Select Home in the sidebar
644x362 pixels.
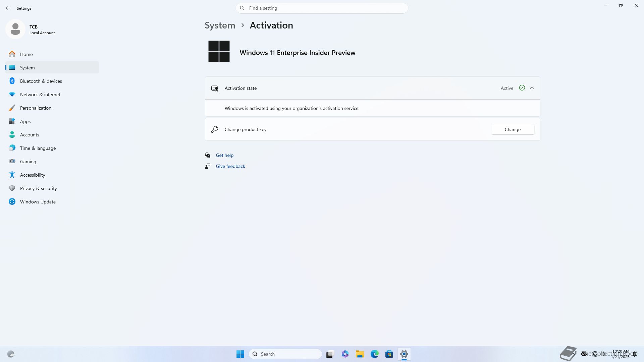pyautogui.click(x=26, y=54)
